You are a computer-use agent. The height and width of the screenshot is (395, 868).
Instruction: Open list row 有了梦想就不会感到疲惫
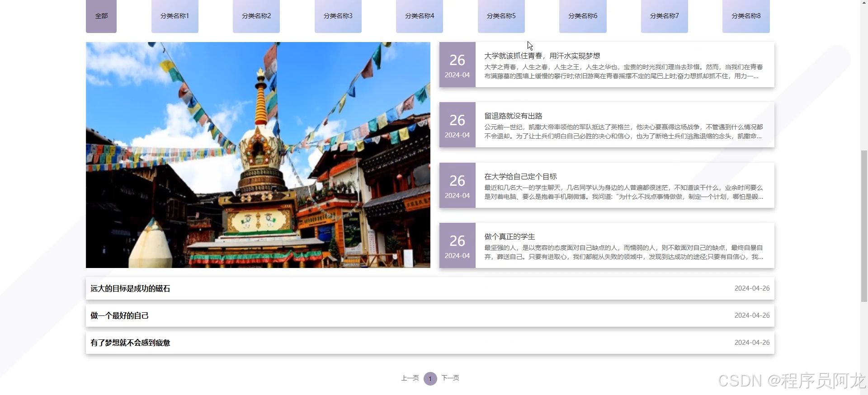(430, 343)
